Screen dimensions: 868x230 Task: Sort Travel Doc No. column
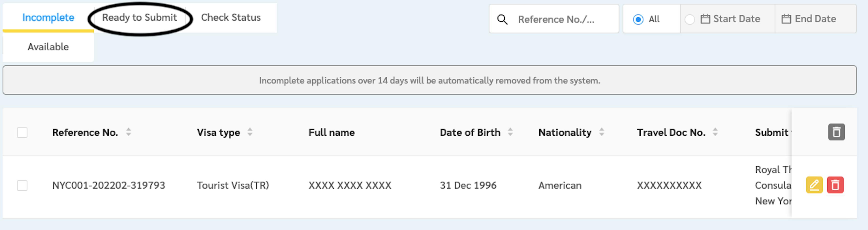pyautogui.click(x=715, y=132)
